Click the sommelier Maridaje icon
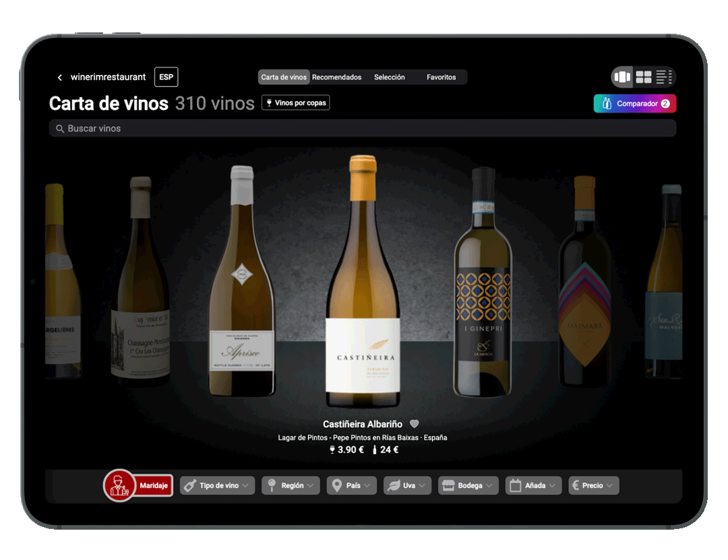The width and height of the screenshot is (728, 560). point(119,485)
